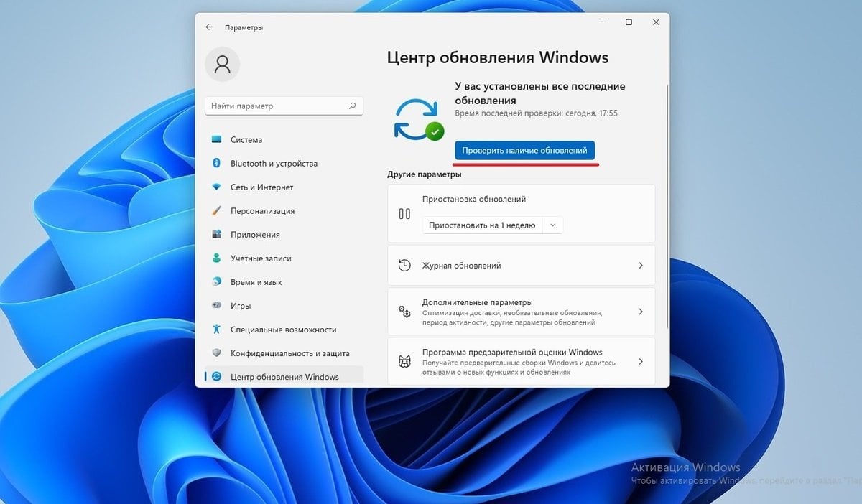
Task: Click Программа предварительной оценки Windows title
Action: pyautogui.click(x=512, y=352)
